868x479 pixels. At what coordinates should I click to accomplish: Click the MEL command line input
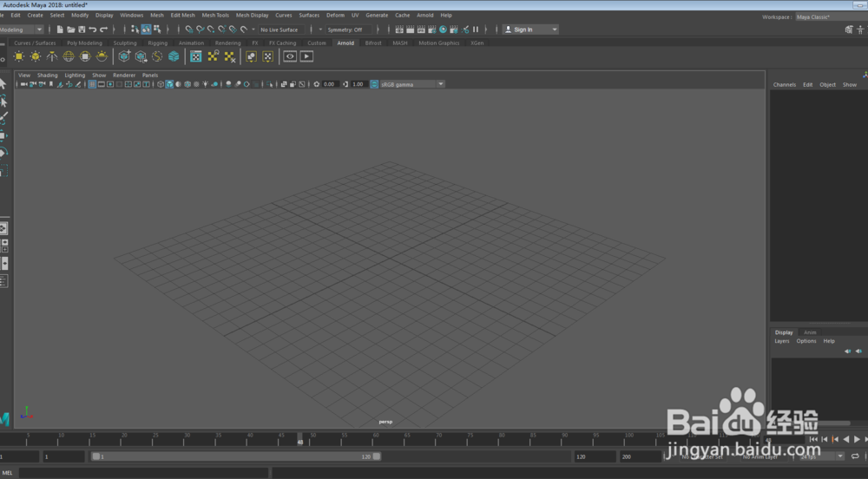pyautogui.click(x=143, y=473)
